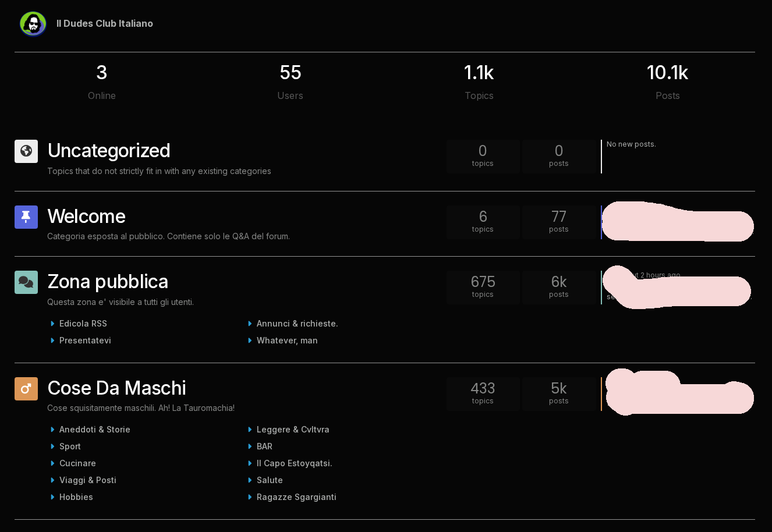
Task: Select the Whatever, man subcategory
Action: pos(287,341)
